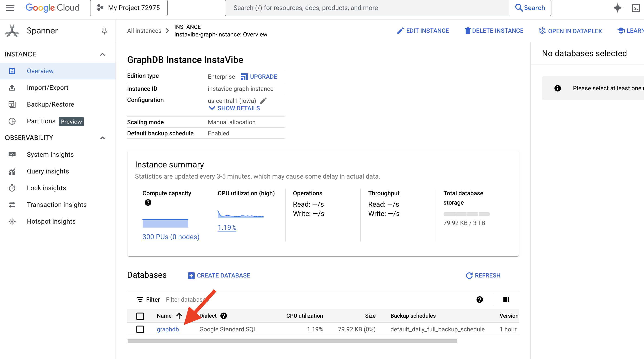Open column display options for Databases table
Viewport: 644px width, 359px height.
click(x=506, y=300)
